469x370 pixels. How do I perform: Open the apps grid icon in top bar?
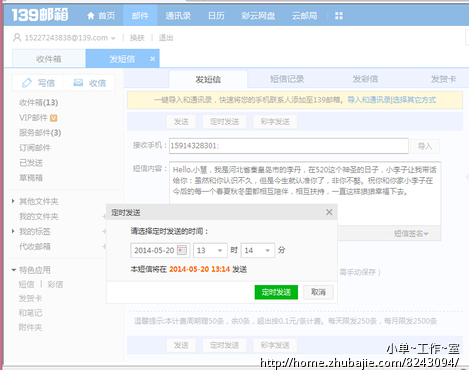[x=339, y=16]
